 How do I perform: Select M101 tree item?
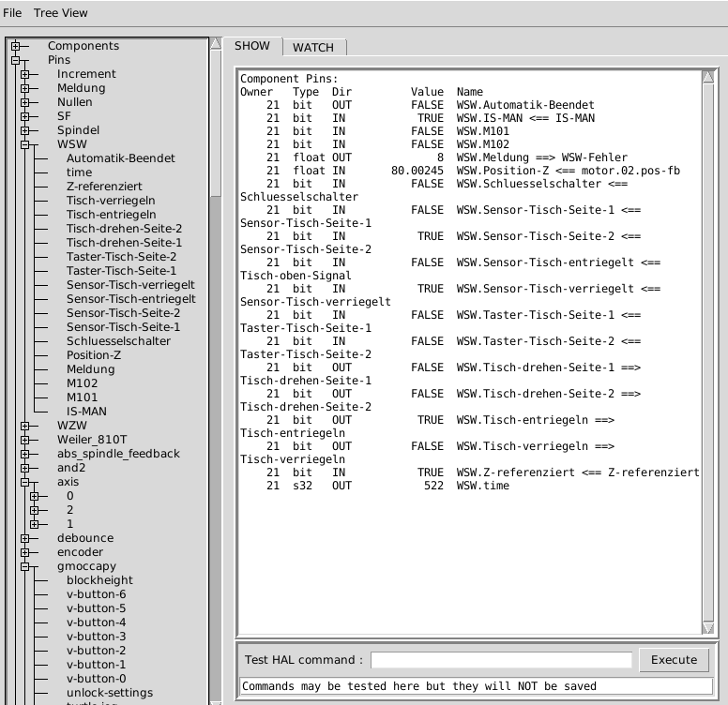point(83,397)
